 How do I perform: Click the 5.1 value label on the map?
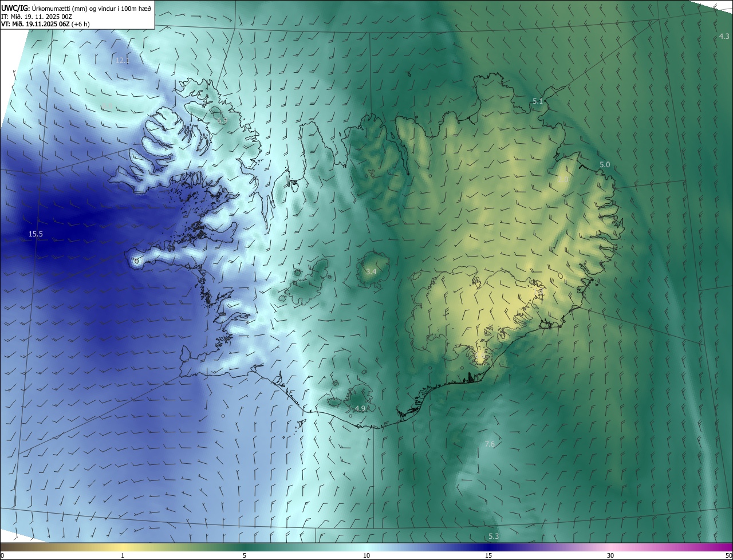[538, 101]
